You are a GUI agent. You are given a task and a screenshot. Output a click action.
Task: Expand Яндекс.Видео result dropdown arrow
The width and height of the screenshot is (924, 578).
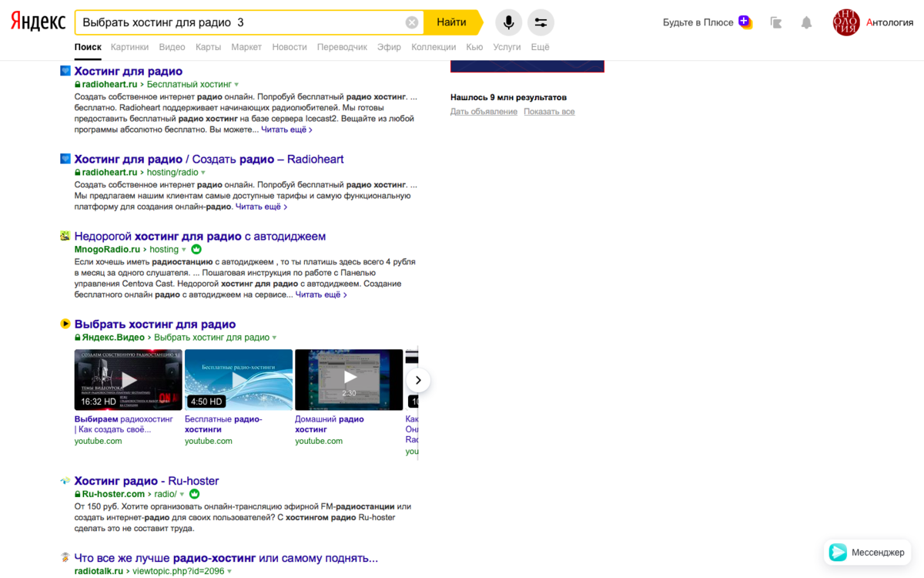tap(274, 338)
